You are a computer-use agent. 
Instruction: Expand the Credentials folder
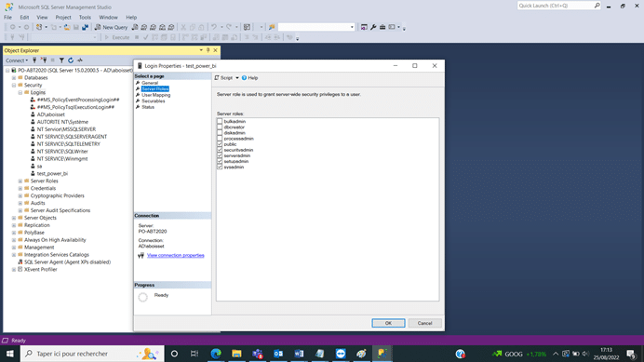coord(20,188)
